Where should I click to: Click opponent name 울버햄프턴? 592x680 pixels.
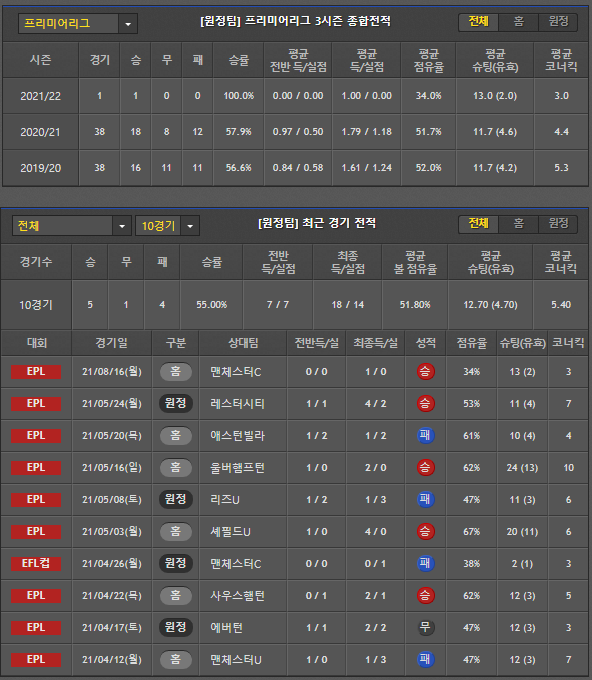[x=237, y=468]
